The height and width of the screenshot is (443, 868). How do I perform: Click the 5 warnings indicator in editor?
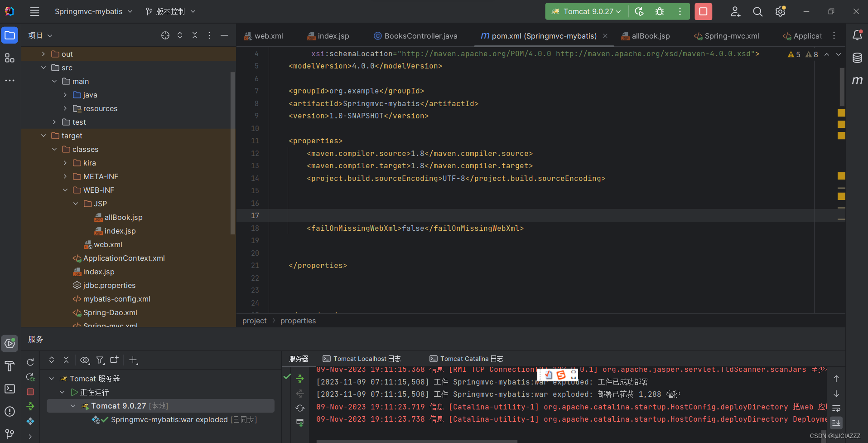pos(793,54)
